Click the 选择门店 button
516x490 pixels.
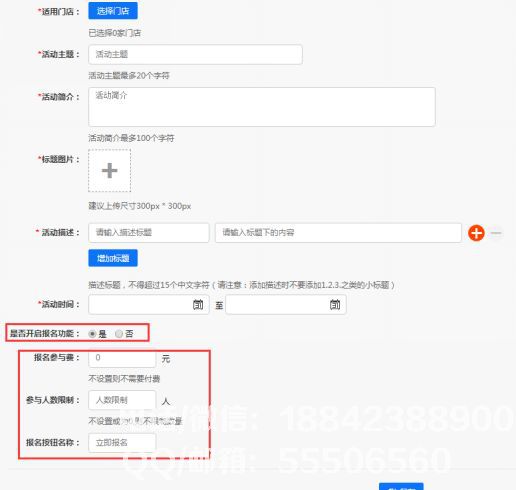[113, 11]
